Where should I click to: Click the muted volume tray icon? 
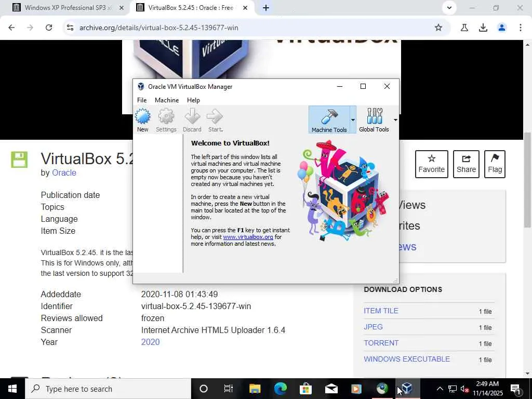(465, 389)
